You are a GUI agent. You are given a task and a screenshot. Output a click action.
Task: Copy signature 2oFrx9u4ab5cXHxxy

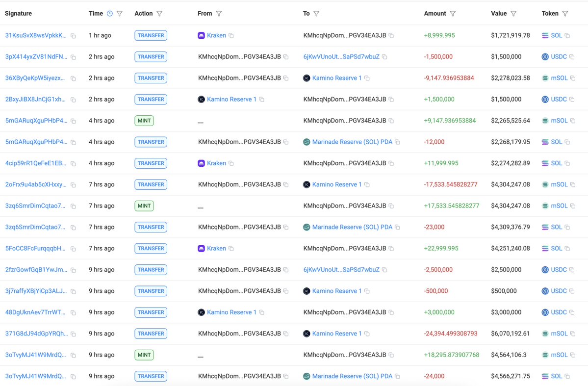pyautogui.click(x=73, y=185)
